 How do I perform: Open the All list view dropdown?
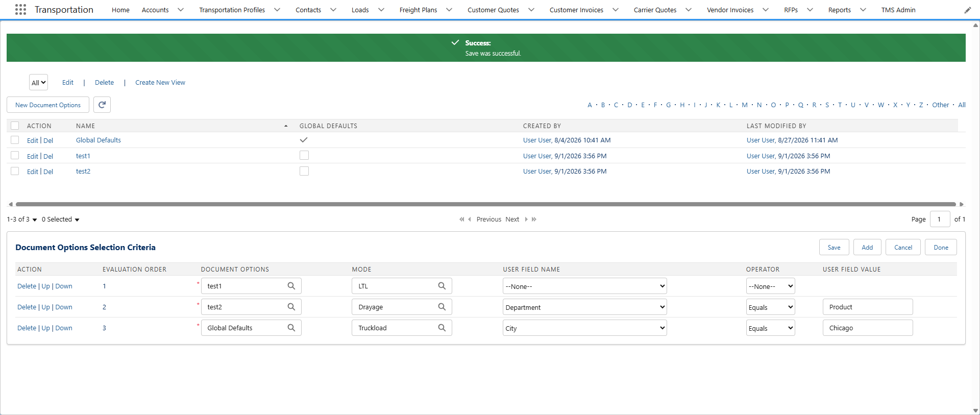[38, 83]
